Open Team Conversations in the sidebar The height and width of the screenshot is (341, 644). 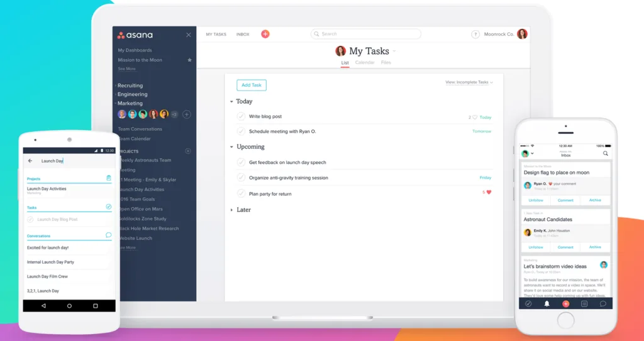(140, 129)
